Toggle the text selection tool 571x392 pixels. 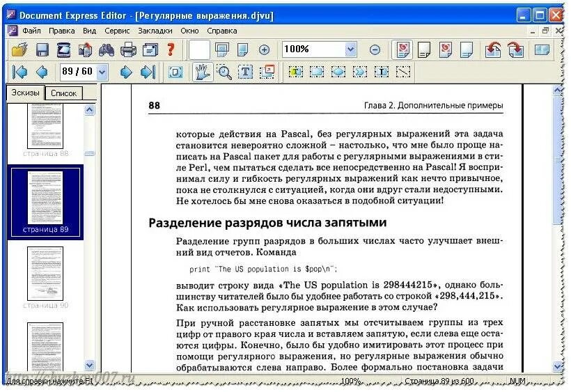(x=245, y=72)
